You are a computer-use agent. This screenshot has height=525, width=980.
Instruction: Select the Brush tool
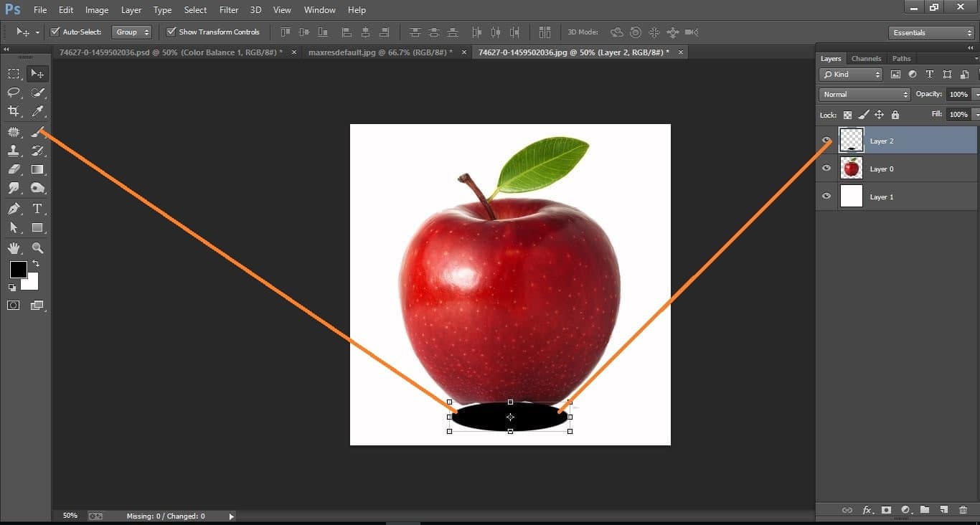tap(37, 131)
